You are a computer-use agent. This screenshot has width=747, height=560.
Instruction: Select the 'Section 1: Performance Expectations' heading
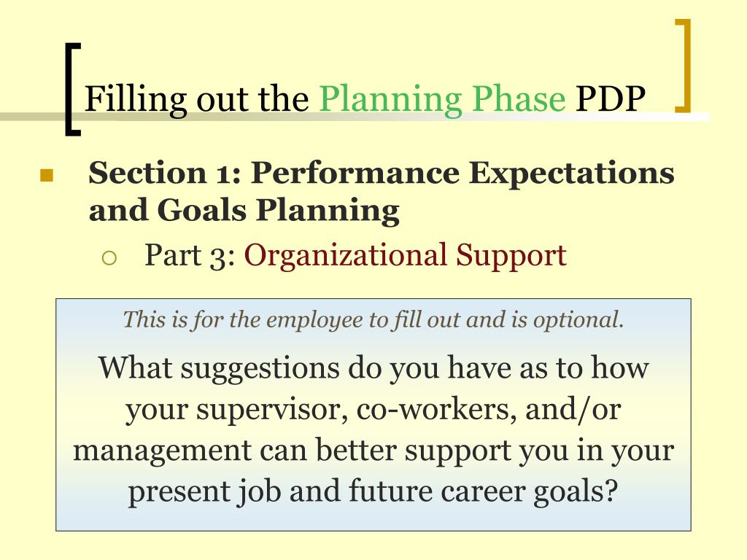(381, 173)
